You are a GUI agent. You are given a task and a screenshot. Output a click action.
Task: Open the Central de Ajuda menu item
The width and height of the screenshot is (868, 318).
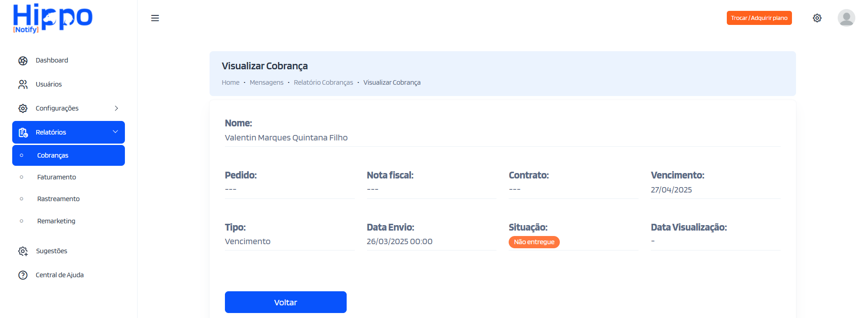(x=68, y=275)
